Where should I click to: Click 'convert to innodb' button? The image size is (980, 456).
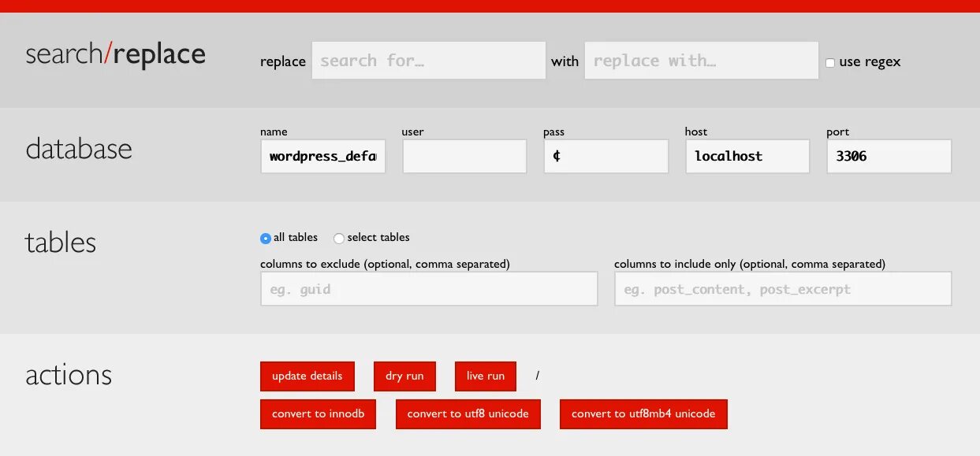318,414
